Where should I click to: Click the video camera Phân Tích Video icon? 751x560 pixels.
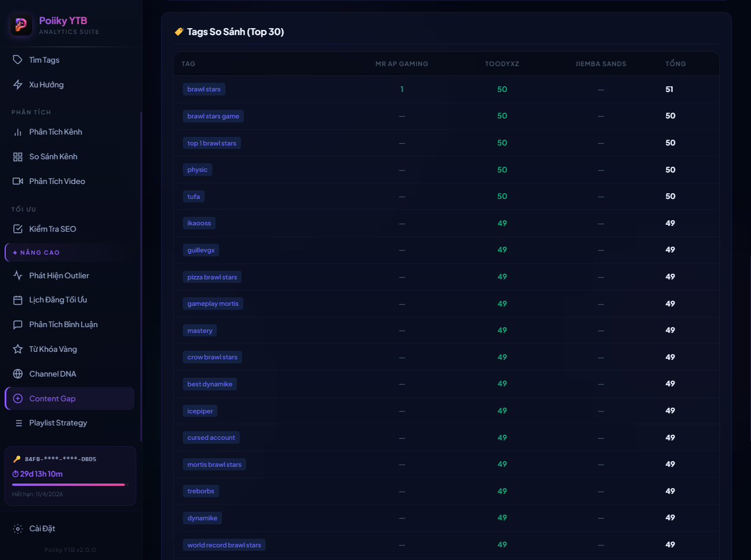click(x=18, y=181)
